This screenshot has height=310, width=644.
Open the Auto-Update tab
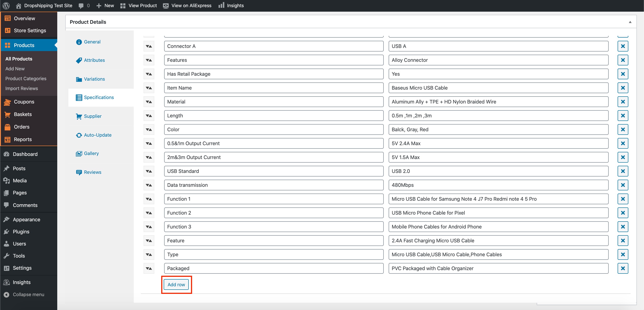point(97,135)
